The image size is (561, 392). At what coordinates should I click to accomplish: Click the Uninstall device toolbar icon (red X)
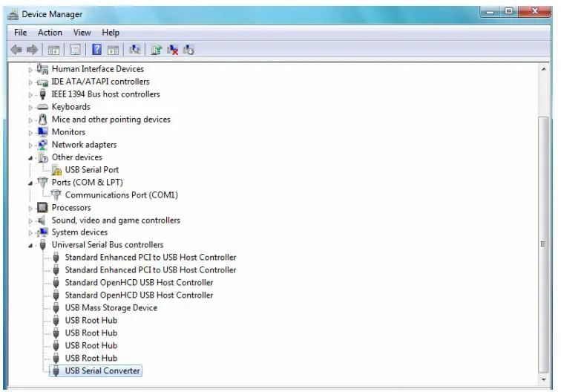[172, 50]
